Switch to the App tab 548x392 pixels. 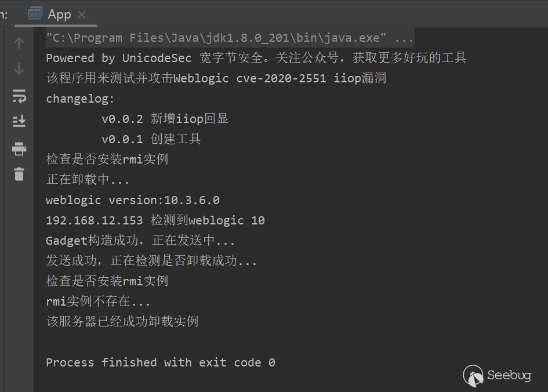[x=58, y=13]
